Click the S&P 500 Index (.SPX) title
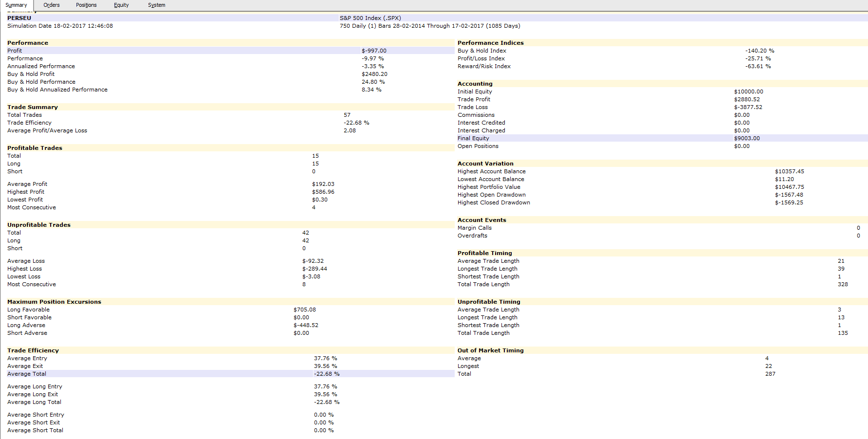This screenshot has height=439, width=868. click(370, 18)
